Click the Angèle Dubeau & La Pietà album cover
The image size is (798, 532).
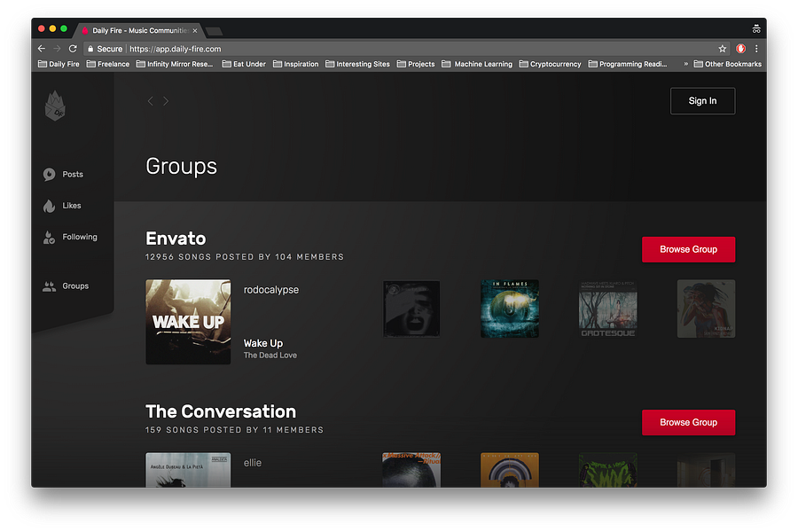coord(188,470)
